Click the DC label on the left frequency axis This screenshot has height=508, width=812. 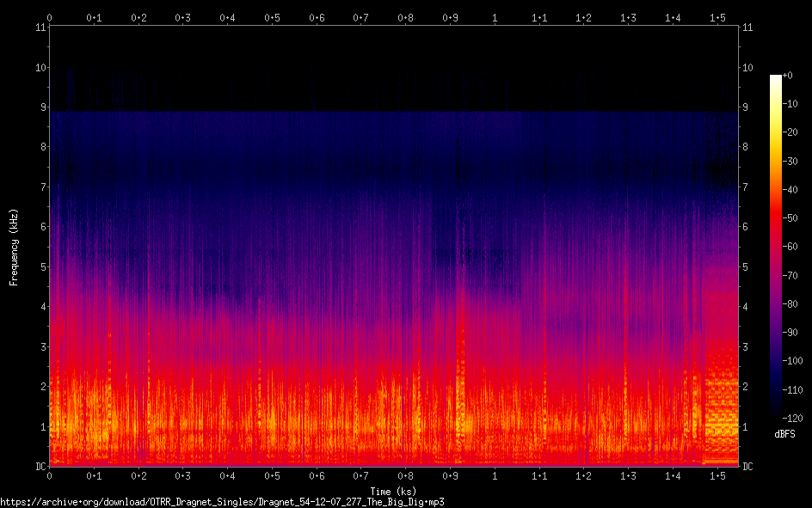click(x=38, y=467)
